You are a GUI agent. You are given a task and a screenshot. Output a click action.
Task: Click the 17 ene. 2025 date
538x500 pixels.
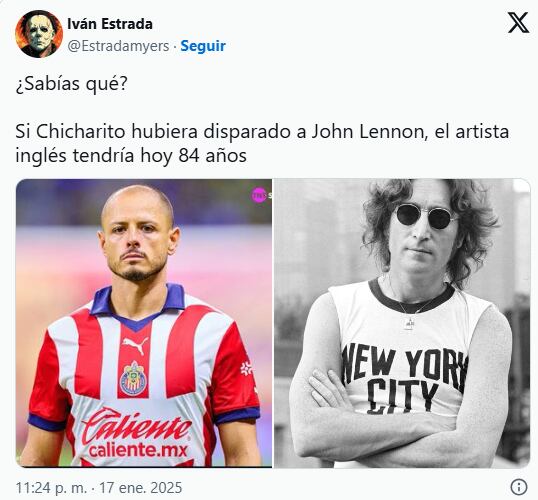pos(141,488)
